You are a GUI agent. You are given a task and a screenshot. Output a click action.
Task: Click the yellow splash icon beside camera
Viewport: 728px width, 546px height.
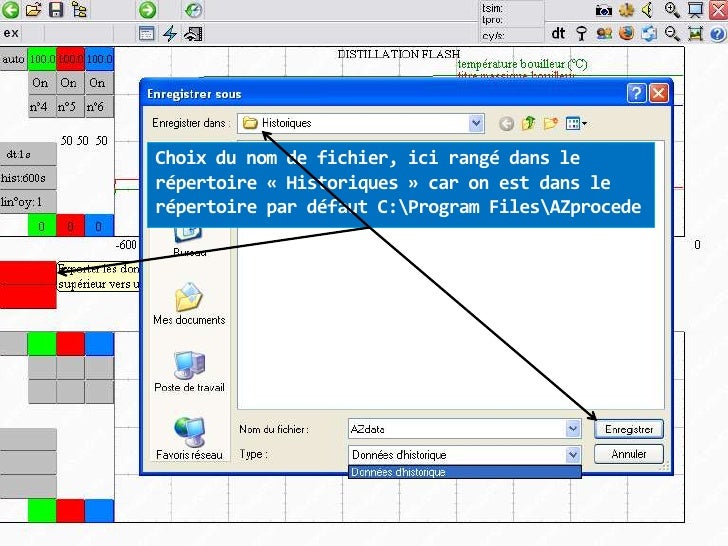click(626, 10)
